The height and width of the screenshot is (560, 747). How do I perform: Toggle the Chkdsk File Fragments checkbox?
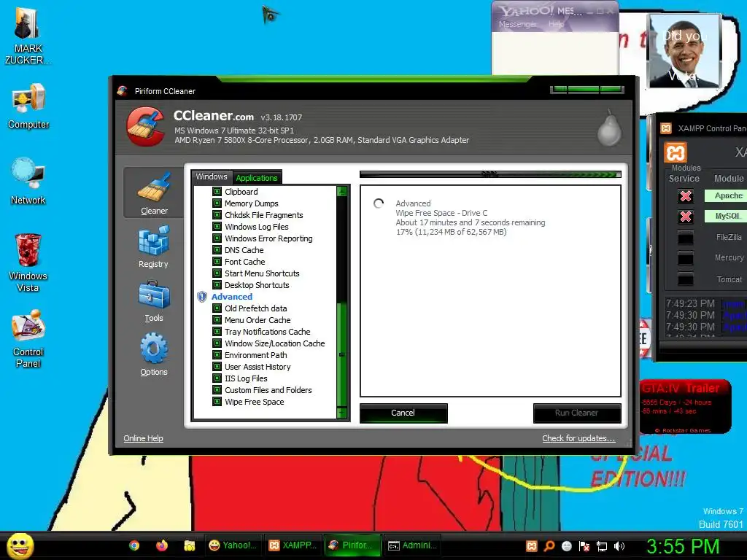point(217,215)
